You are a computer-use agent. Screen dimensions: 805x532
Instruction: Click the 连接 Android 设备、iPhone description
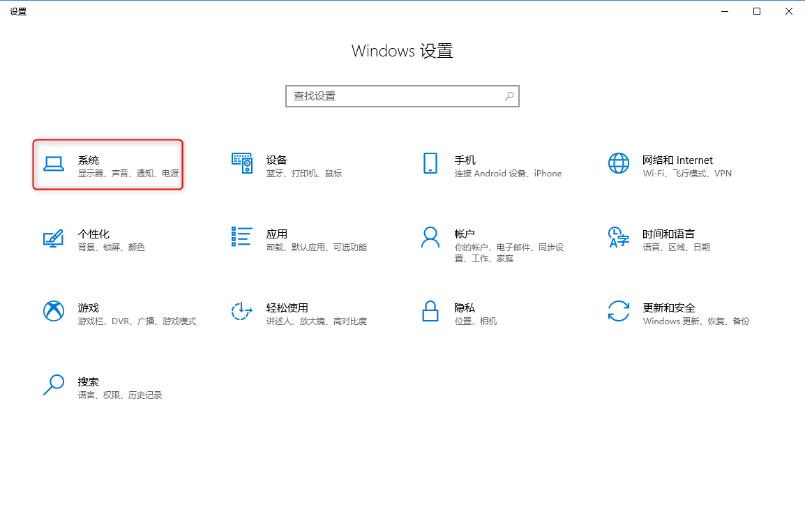[509, 174]
